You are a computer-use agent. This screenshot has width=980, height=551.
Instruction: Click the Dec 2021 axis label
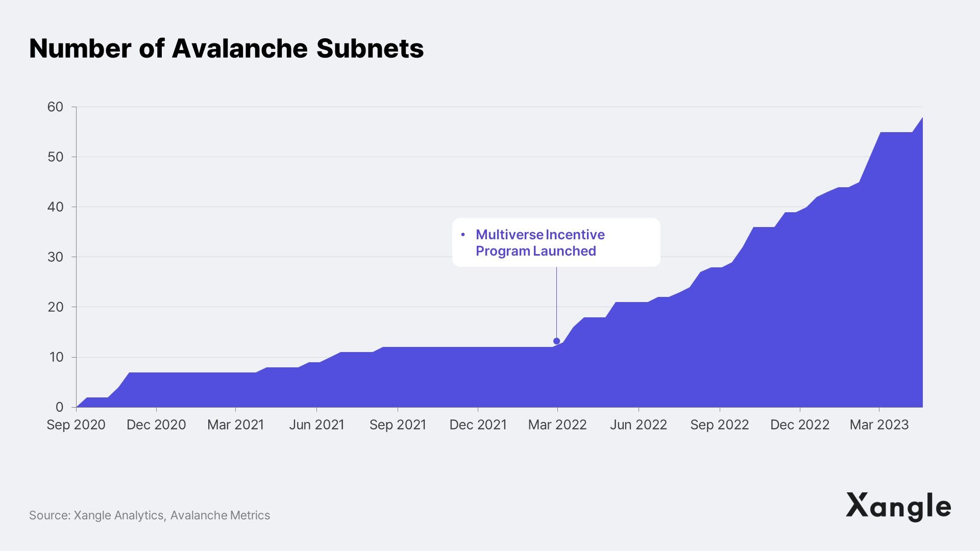point(478,424)
